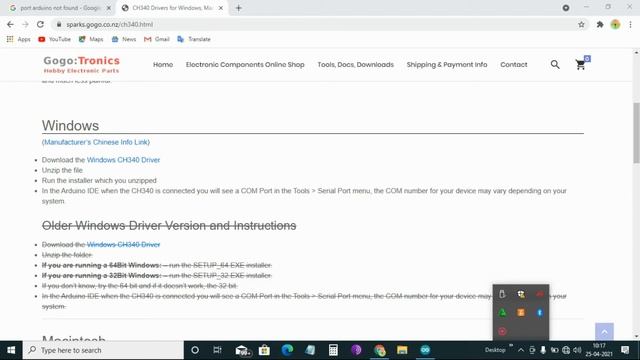The image size is (640, 360).
Task: Open the Gmail bookmark
Action: tap(157, 39)
